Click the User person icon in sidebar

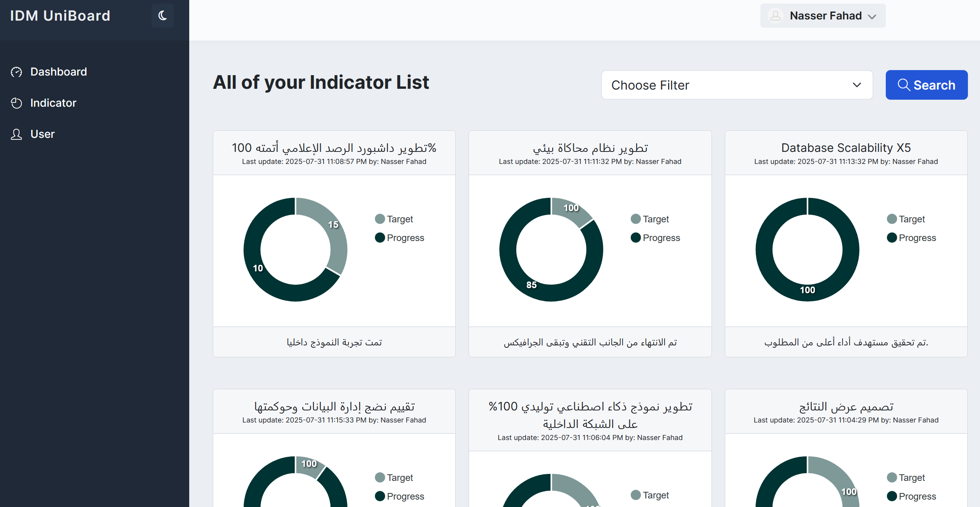coord(16,134)
